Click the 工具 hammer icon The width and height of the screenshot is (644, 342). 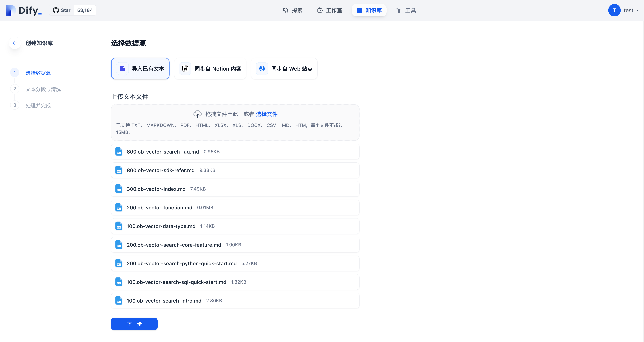399,10
